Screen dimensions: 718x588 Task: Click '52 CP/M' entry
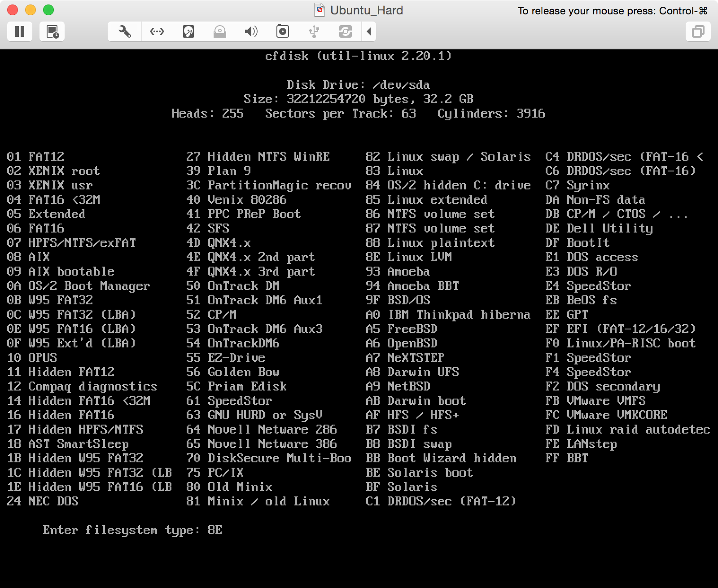coord(211,315)
